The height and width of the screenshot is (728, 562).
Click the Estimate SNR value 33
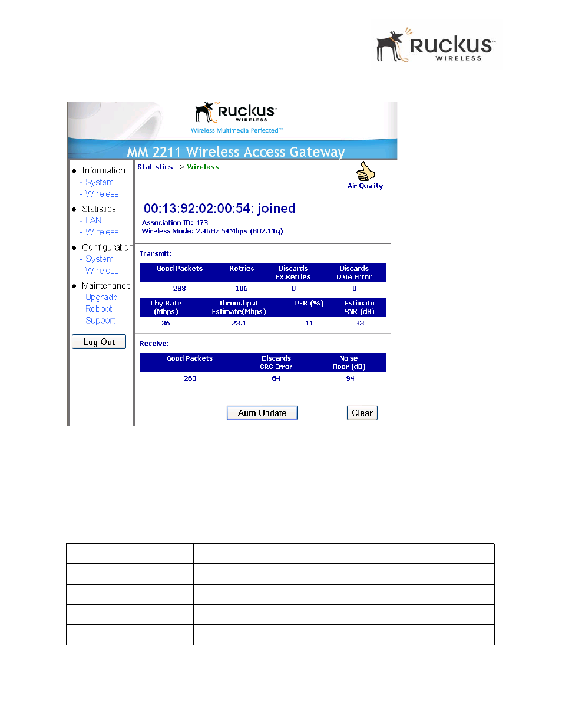tap(359, 323)
